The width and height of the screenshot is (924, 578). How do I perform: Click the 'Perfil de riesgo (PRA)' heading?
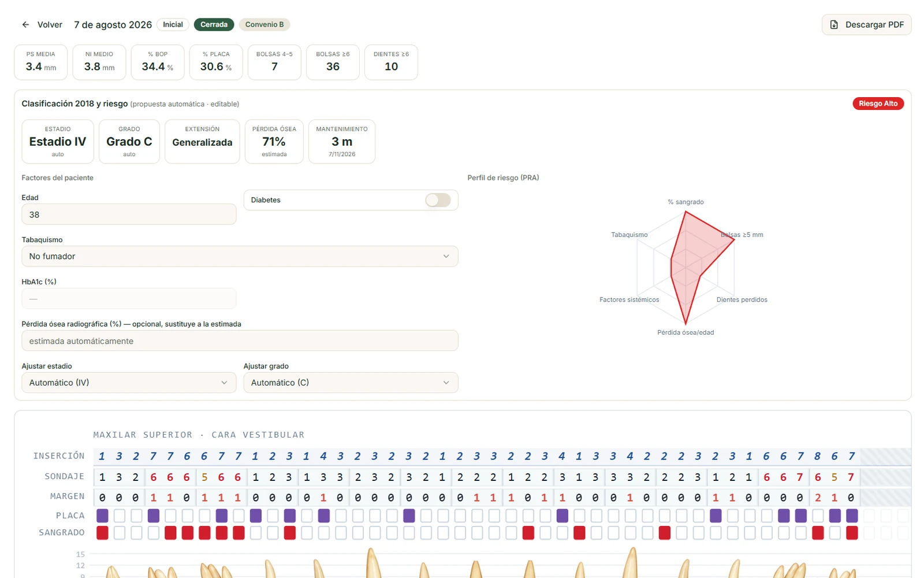tap(503, 177)
